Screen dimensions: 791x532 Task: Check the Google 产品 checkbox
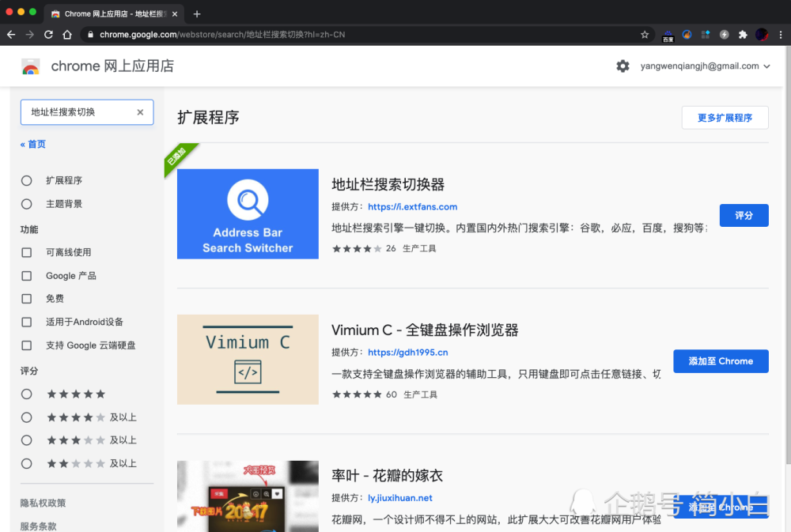27,276
